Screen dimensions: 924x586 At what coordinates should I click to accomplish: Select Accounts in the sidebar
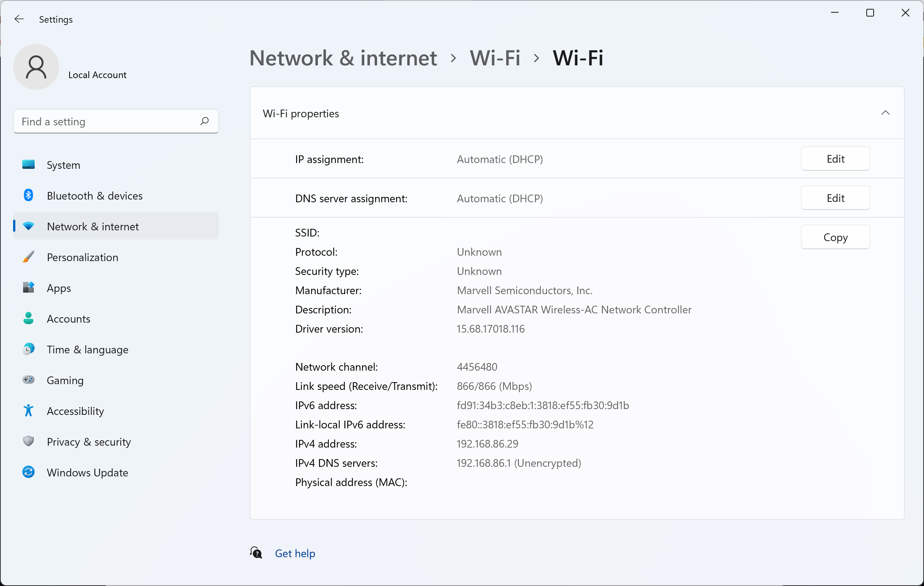[x=68, y=319]
